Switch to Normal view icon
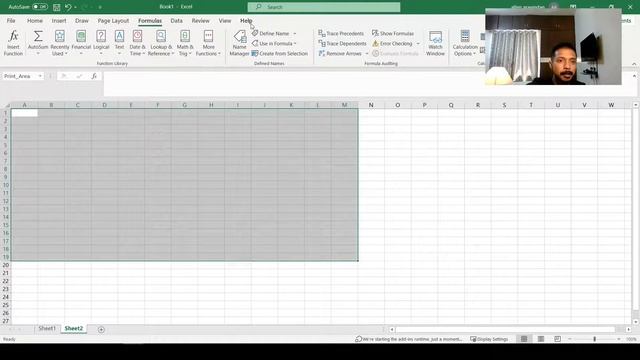 524,339
